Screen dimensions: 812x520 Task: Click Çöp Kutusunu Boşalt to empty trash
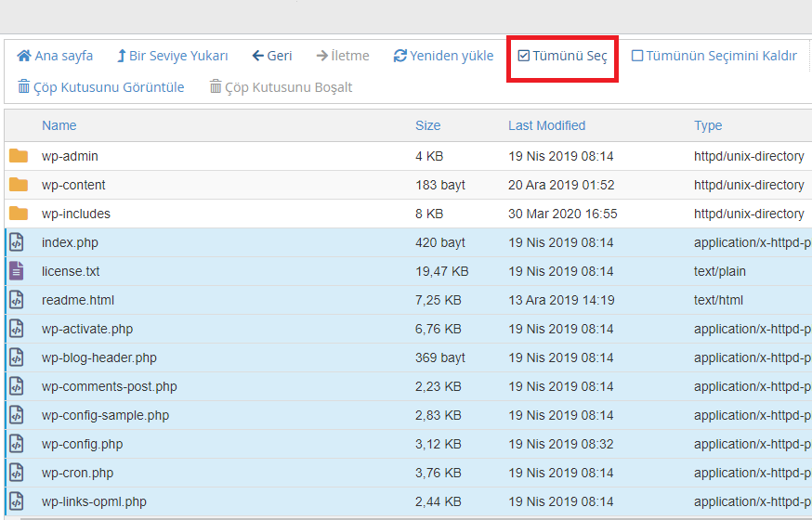click(x=281, y=87)
